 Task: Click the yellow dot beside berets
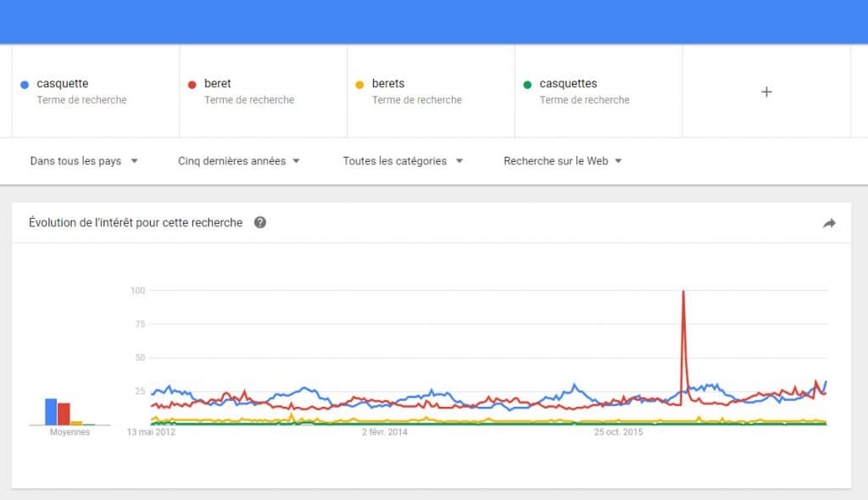[359, 85]
